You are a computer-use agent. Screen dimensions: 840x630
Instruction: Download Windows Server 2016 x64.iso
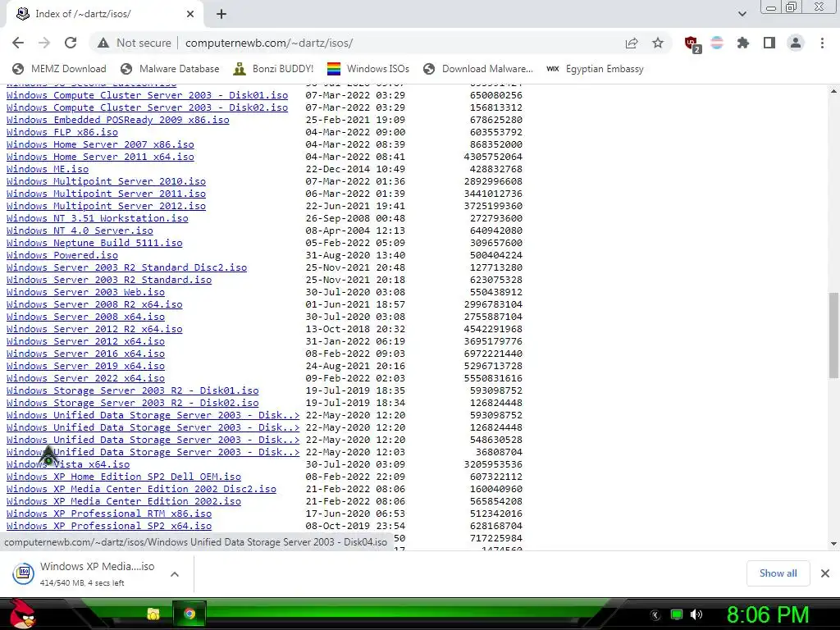[x=85, y=354]
